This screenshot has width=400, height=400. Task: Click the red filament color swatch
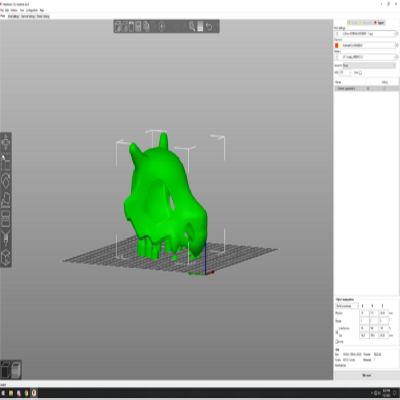pos(337,45)
